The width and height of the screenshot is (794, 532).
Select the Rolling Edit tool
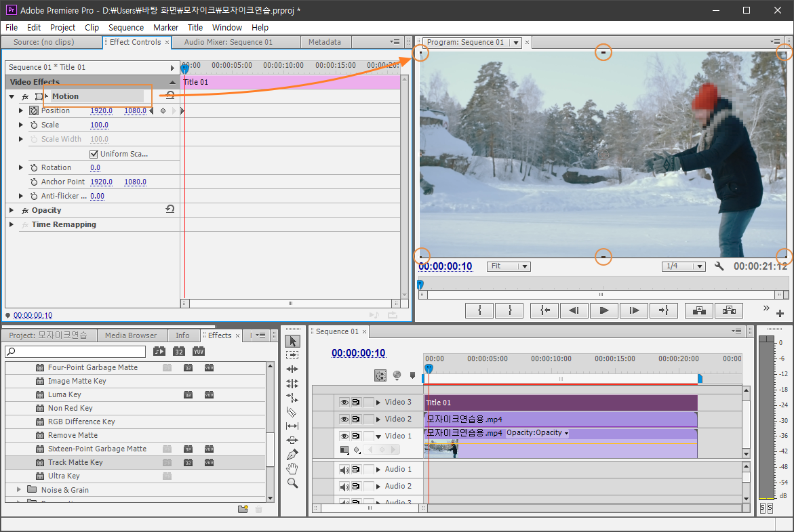tap(292, 383)
